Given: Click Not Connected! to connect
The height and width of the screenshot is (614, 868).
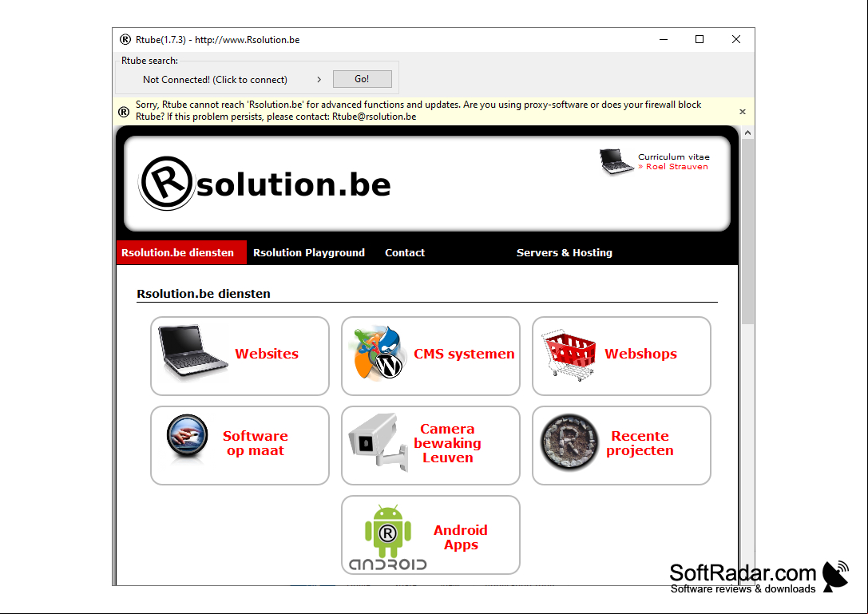Looking at the screenshot, I should coord(215,80).
